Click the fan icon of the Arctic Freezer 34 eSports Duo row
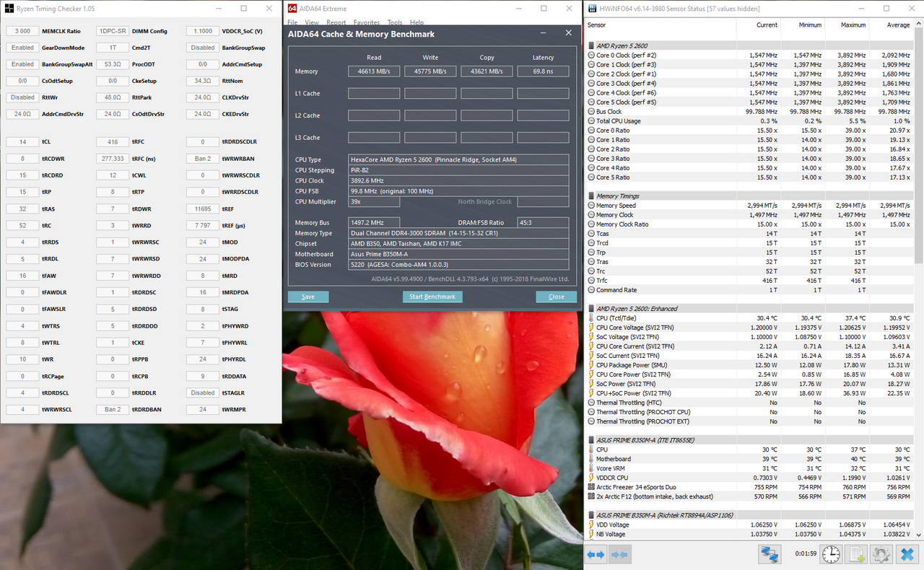Screen dimensions: 924x570 [x=591, y=486]
